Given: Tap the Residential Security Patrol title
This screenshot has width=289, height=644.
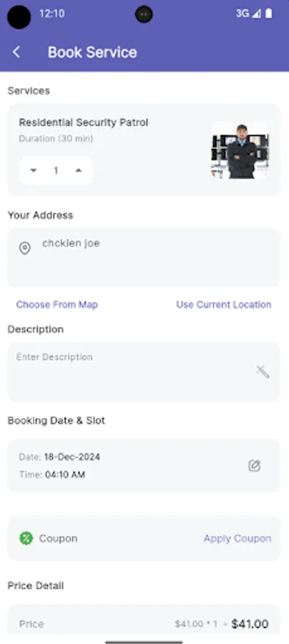Looking at the screenshot, I should click(83, 122).
